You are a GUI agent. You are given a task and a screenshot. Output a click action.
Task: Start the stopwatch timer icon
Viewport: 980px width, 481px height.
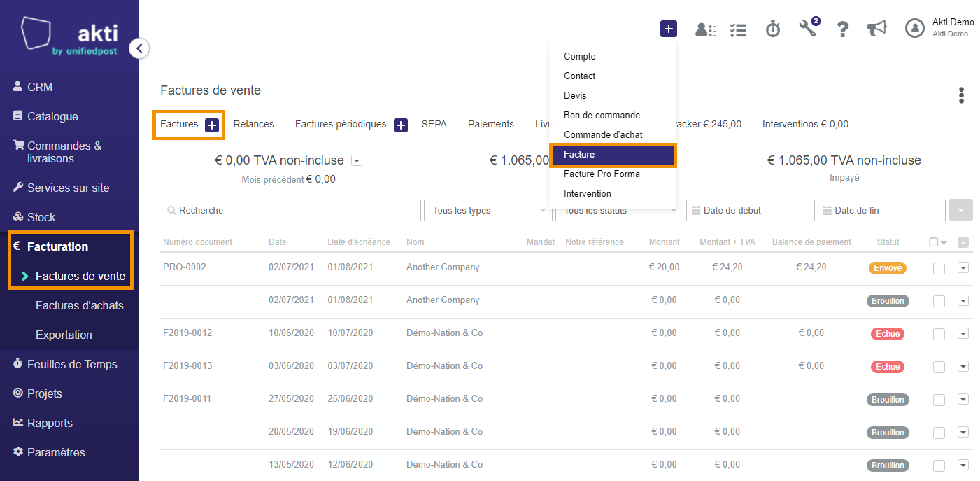773,29
